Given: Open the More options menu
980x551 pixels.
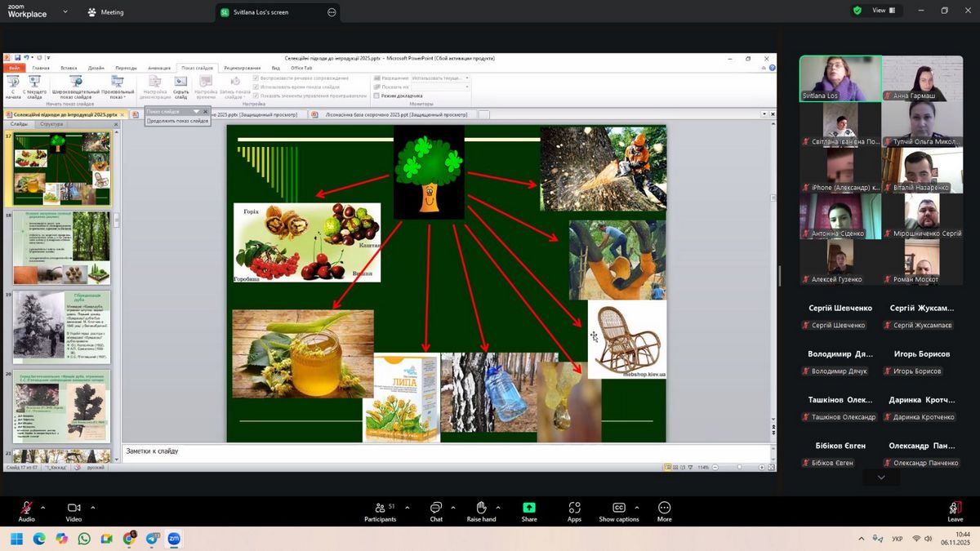Looking at the screenshot, I should point(664,510).
